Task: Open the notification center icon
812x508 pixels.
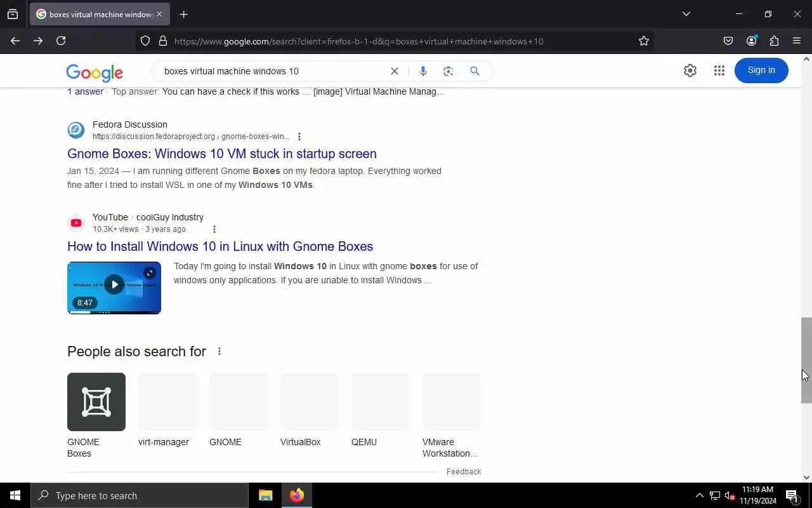Action: coord(792,495)
